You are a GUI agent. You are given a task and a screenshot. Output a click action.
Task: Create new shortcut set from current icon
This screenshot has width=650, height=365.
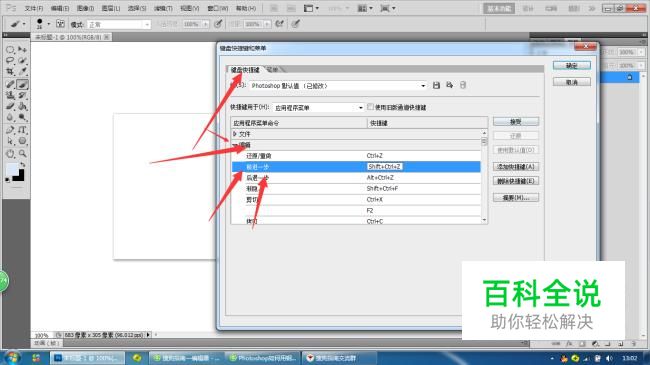click(449, 85)
